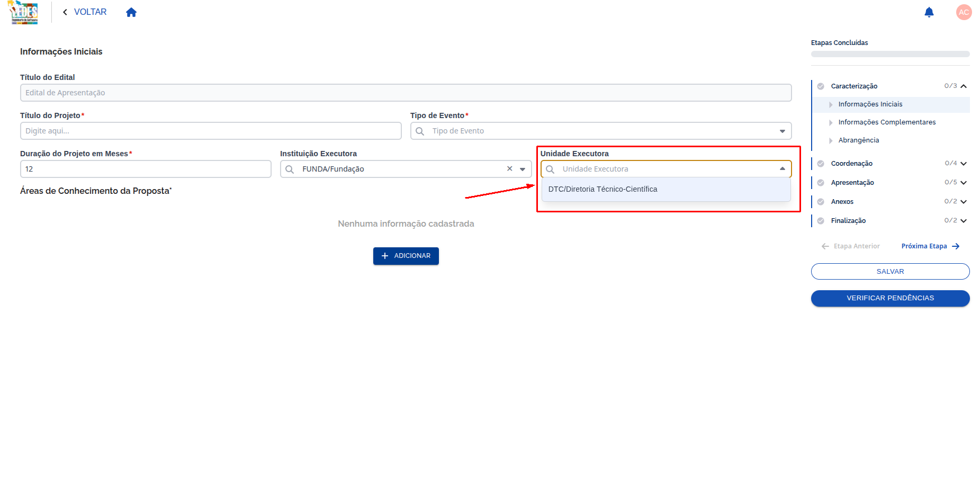Click the Anexos section title
980x492 pixels.
tap(842, 202)
